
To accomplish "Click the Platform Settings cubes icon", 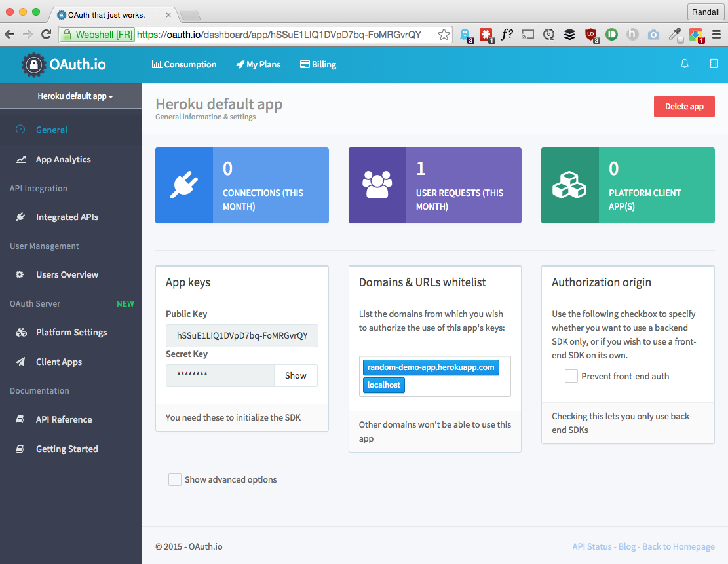I will (x=21, y=332).
